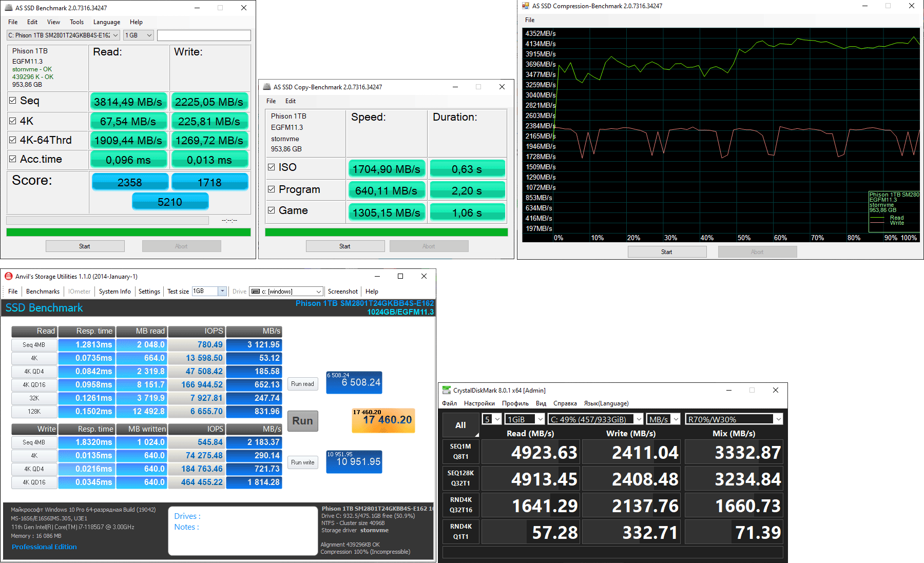
Task: Open the Phison 1TB drive dropdown in AS SSD
Action: pos(63,35)
